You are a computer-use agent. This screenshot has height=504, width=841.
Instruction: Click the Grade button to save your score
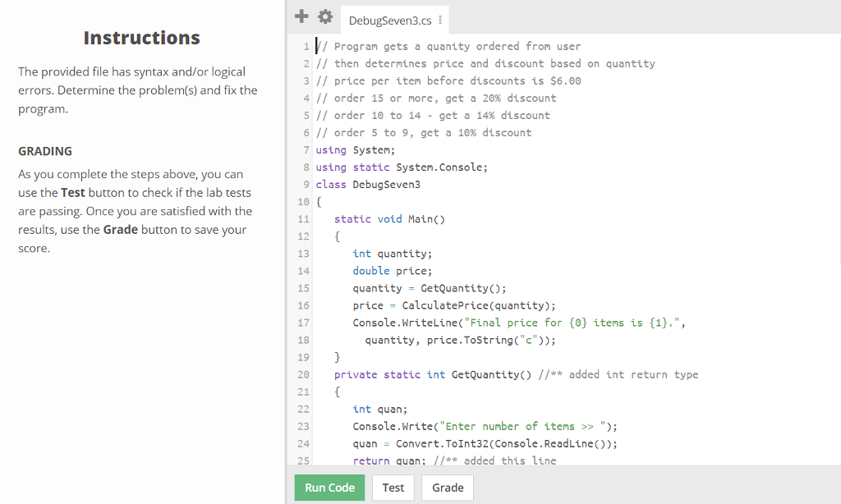pyautogui.click(x=447, y=487)
